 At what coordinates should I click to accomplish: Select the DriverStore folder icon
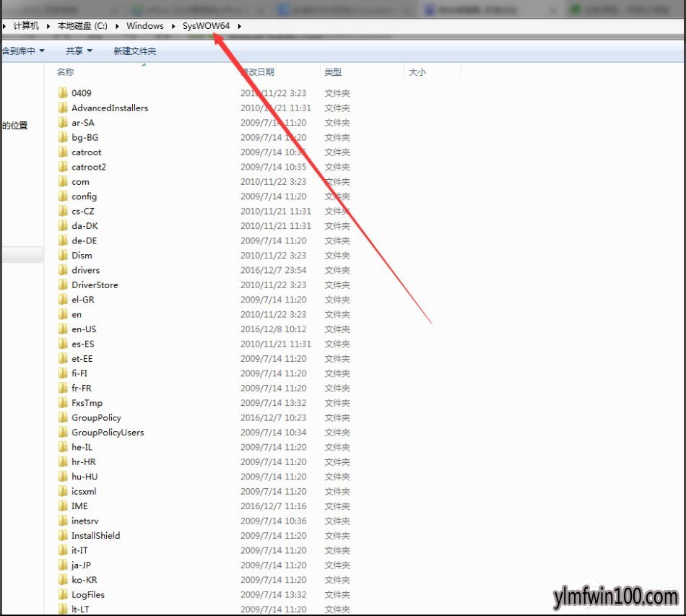(63, 285)
